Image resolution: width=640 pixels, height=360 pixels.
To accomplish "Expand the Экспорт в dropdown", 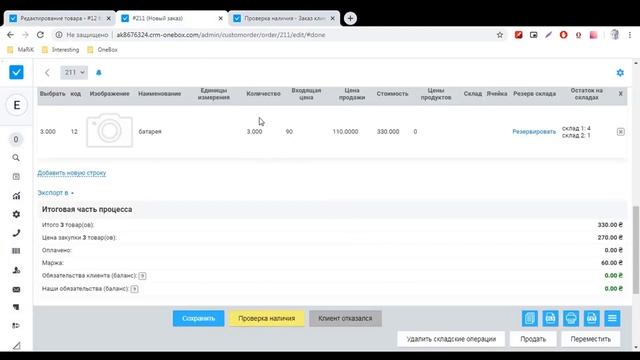I will (56, 193).
